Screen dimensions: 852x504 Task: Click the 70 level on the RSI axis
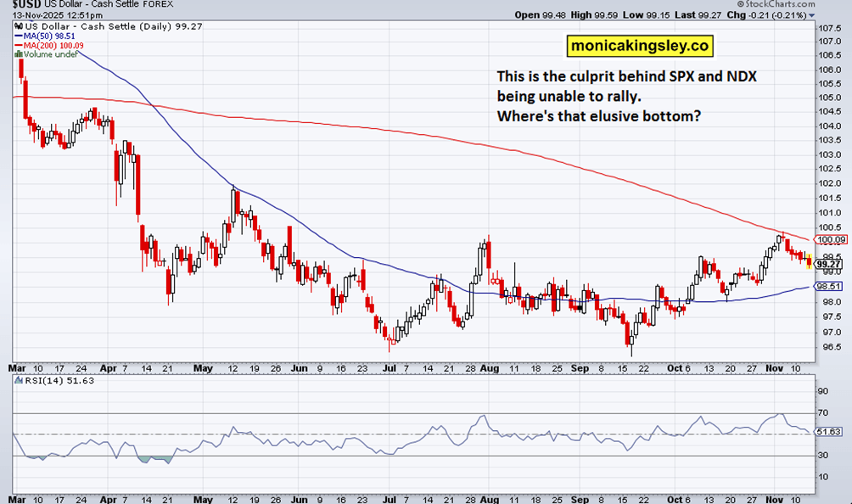822,412
